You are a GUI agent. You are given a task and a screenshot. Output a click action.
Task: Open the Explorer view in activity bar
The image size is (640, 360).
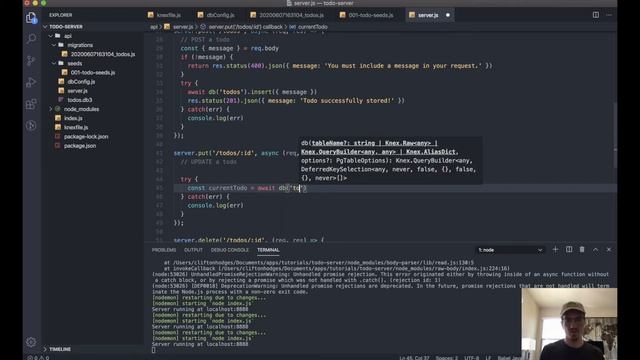coord(31,18)
